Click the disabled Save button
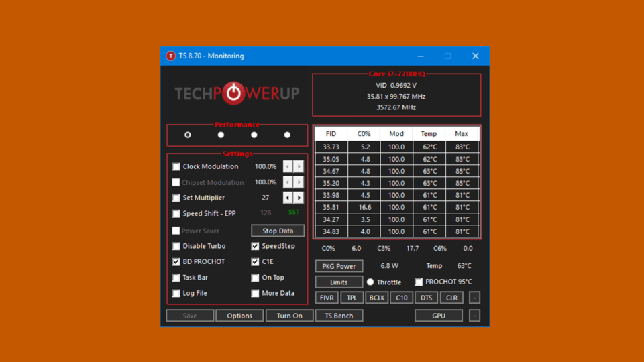The width and height of the screenshot is (644, 362). coord(190,316)
